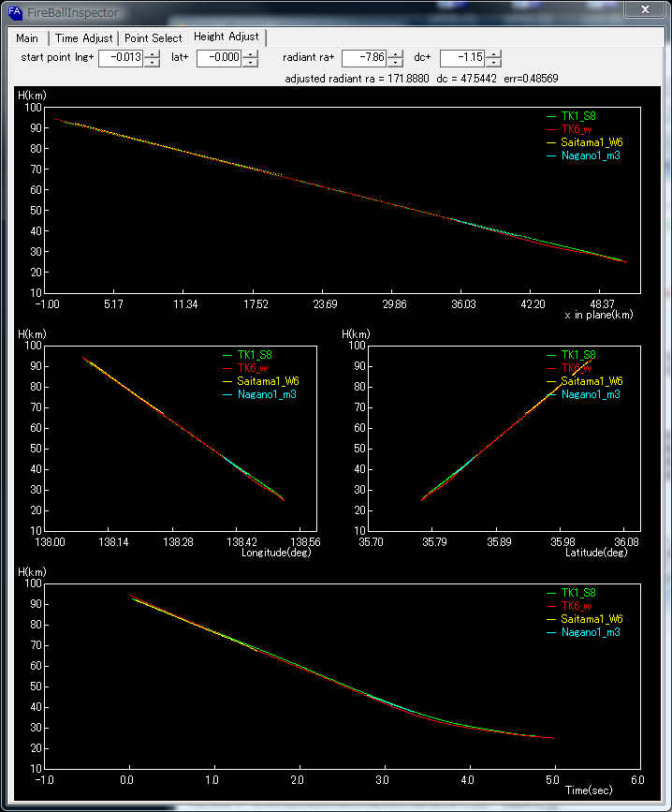The image size is (672, 812).
Task: Select the Point Select tab
Action: 153,38
